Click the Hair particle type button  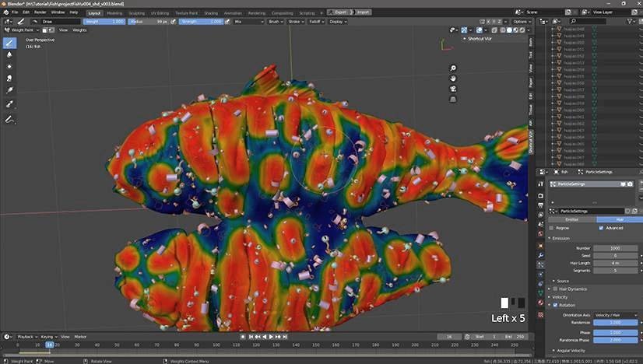coord(619,219)
